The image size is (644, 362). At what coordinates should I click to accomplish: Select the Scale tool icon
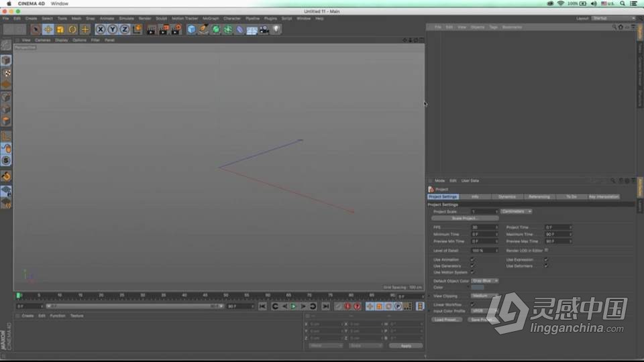pos(60,29)
